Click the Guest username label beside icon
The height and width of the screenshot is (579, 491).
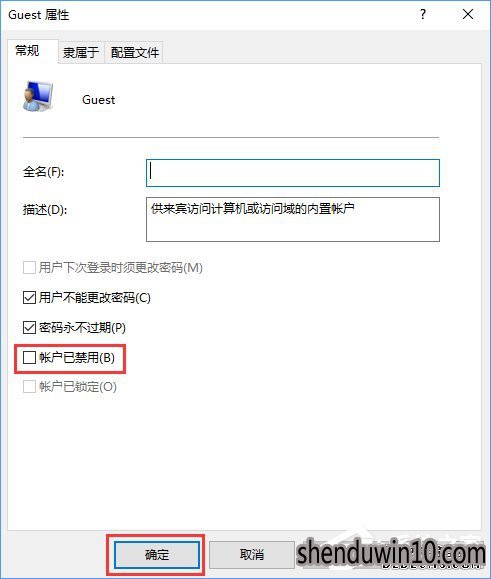[x=99, y=100]
